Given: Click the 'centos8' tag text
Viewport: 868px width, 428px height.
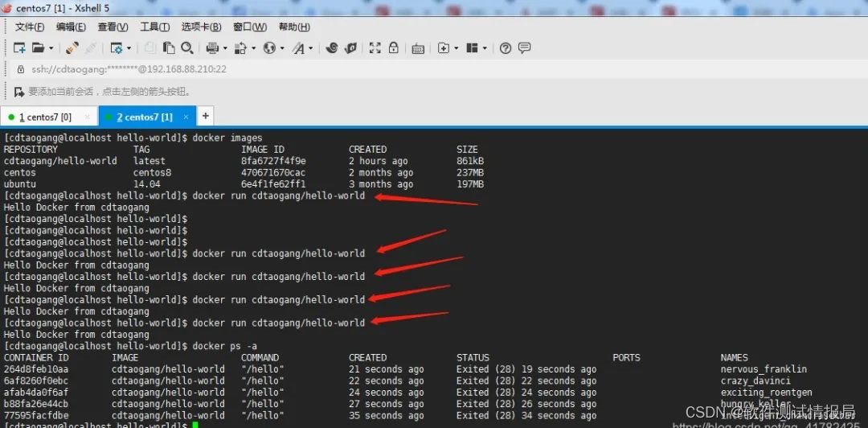Looking at the screenshot, I should click(x=152, y=172).
